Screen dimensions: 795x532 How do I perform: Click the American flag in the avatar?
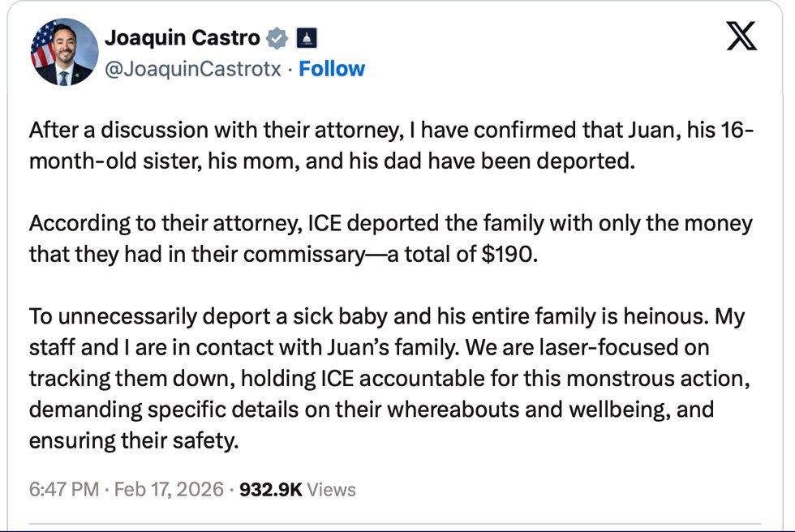42,47
